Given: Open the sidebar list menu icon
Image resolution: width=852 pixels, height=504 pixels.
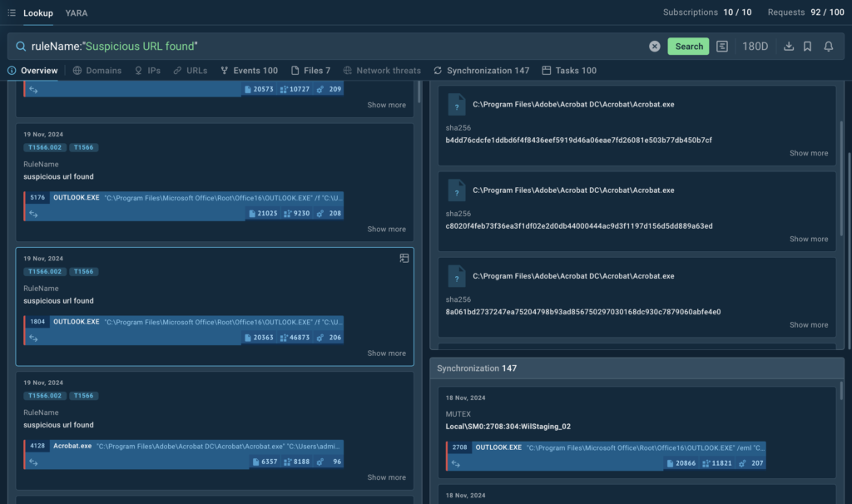Looking at the screenshot, I should point(11,13).
